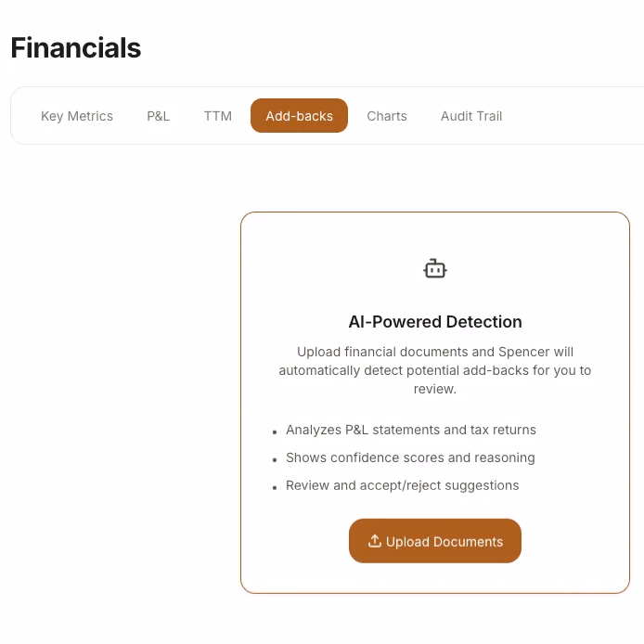Click bullet dot beside Shows confidence scores
The image size is (644, 644).
275,460
